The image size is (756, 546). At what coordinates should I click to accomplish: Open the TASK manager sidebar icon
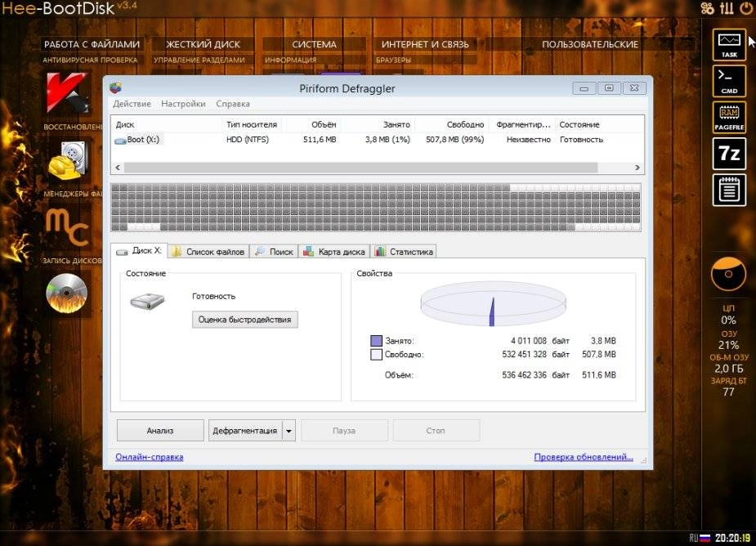tap(729, 44)
